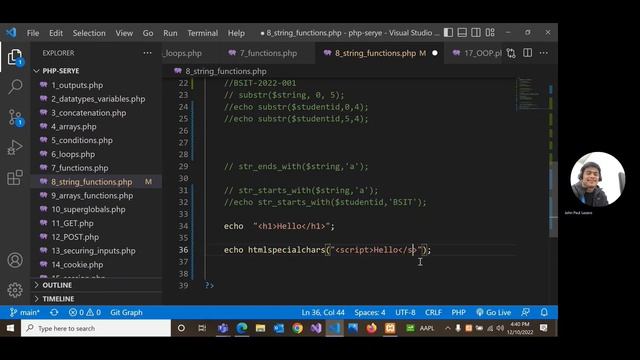The width and height of the screenshot is (640, 360).
Task: Start Go Live server
Action: (x=493, y=312)
